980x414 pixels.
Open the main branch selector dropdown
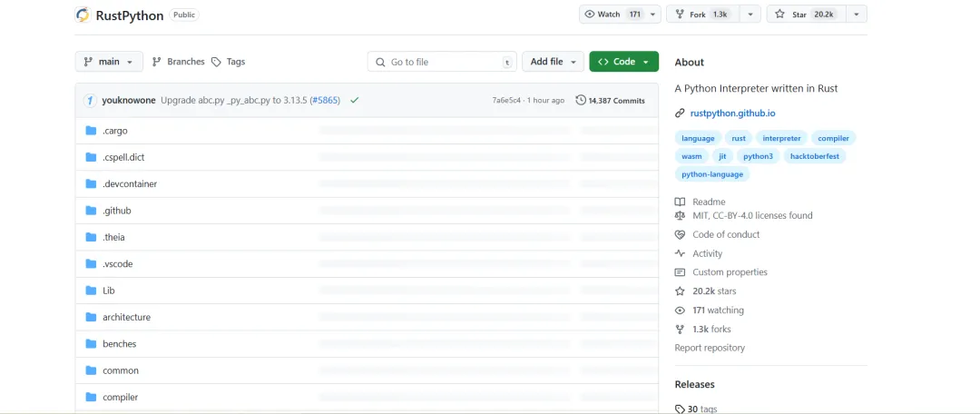(x=109, y=62)
